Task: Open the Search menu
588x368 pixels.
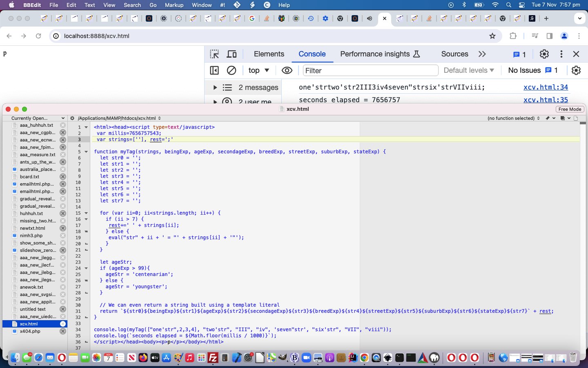Action: (132, 5)
